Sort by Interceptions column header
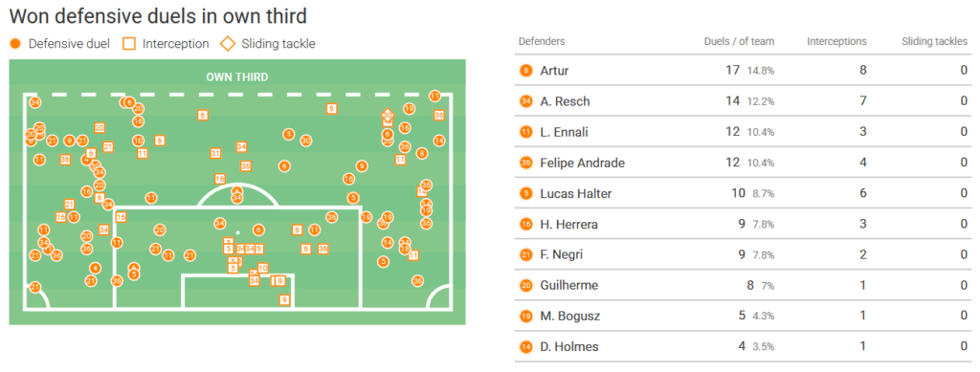 click(x=836, y=42)
